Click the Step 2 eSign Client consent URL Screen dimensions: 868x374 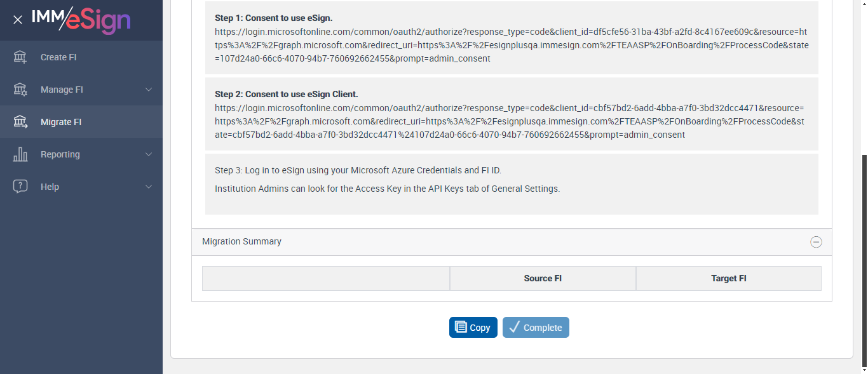pyautogui.click(x=511, y=121)
